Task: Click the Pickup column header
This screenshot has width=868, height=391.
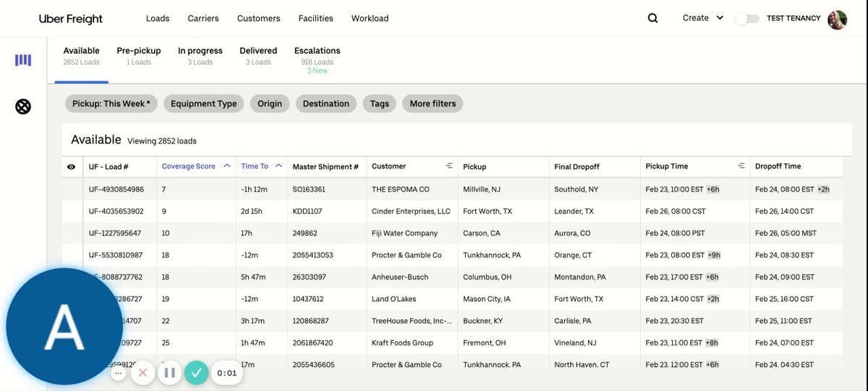Action: point(475,167)
